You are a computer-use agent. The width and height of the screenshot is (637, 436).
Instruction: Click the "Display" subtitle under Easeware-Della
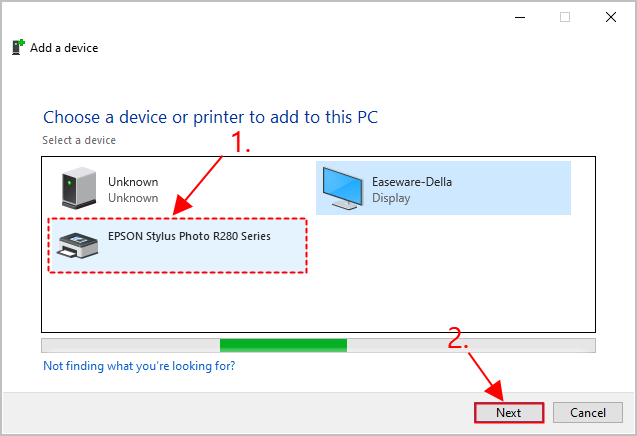click(391, 198)
